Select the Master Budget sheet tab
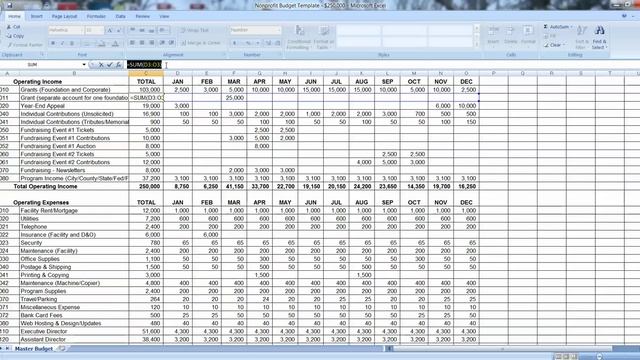Image resolution: width=640 pixels, height=360 pixels. coord(34,349)
